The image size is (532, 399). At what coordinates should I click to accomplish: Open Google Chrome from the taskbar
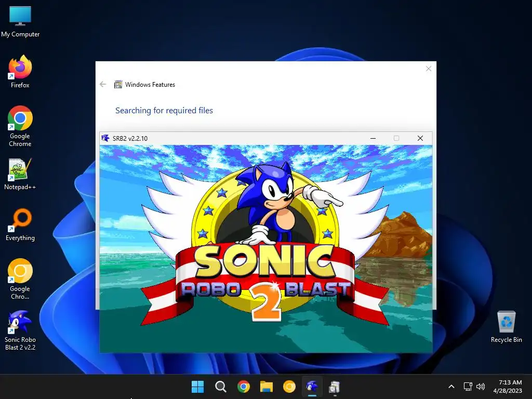click(243, 387)
